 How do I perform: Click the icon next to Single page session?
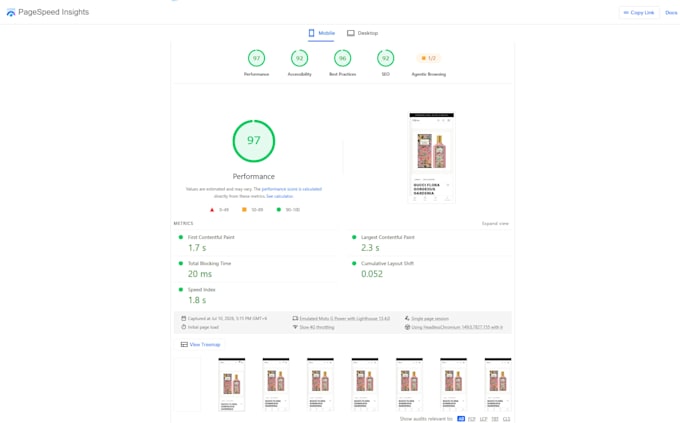tap(407, 318)
